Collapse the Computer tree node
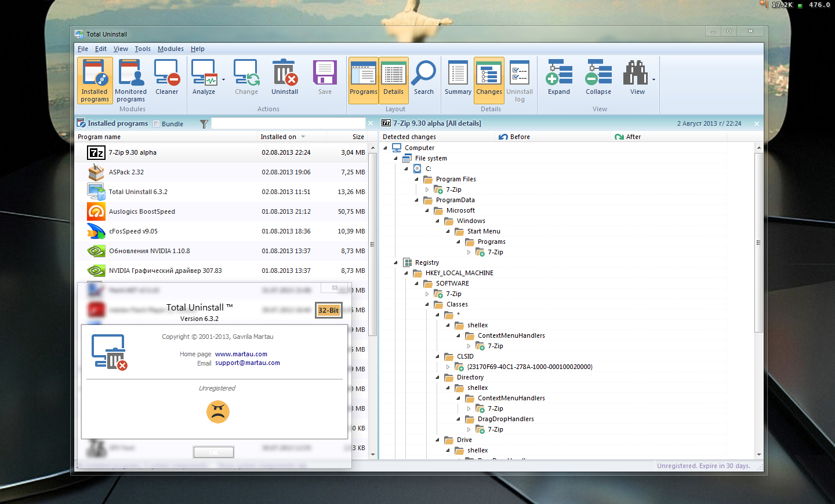835x504 pixels. pos(385,148)
